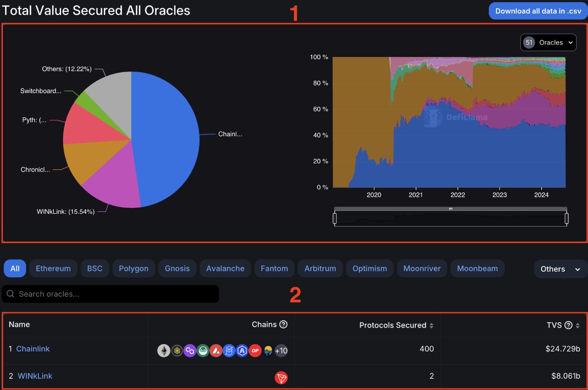Click the Polygon chain icon in Chainlink row

click(190, 351)
